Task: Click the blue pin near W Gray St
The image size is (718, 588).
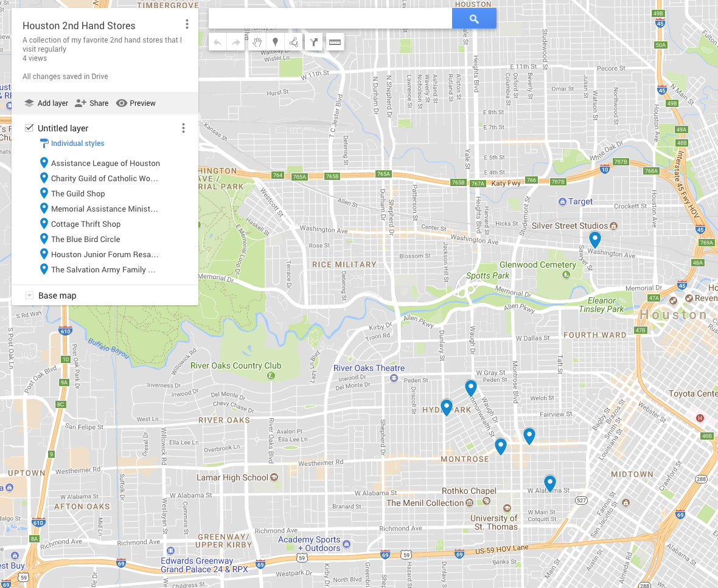Action: click(x=471, y=387)
